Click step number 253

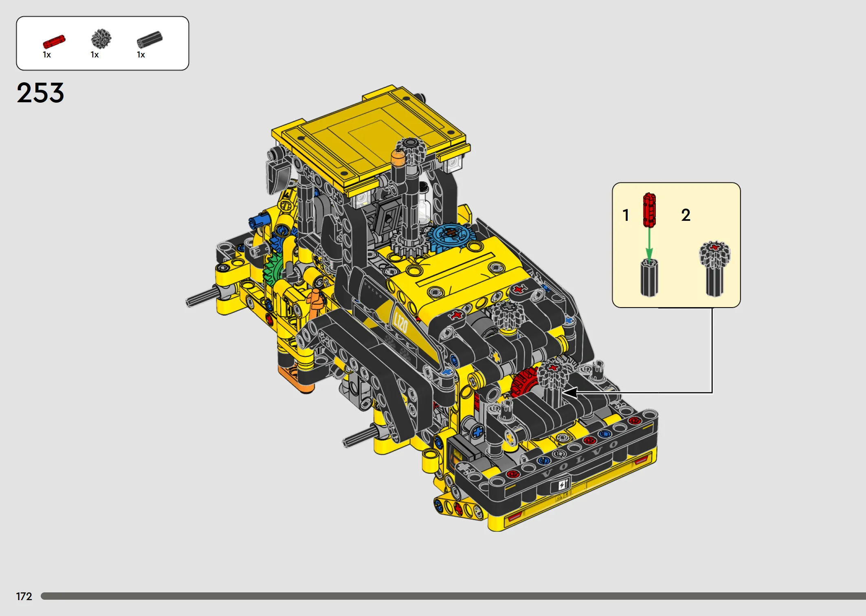tap(40, 93)
